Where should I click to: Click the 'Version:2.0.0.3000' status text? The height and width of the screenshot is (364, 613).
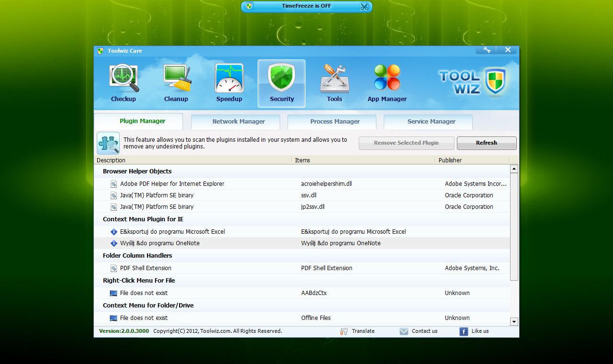(124, 331)
